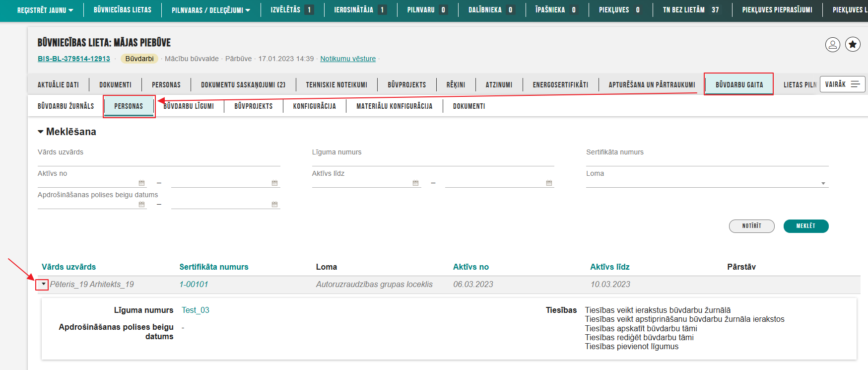Open top-level Būvprojekts tab
Viewport: 868px width, 370px height.
click(x=407, y=85)
